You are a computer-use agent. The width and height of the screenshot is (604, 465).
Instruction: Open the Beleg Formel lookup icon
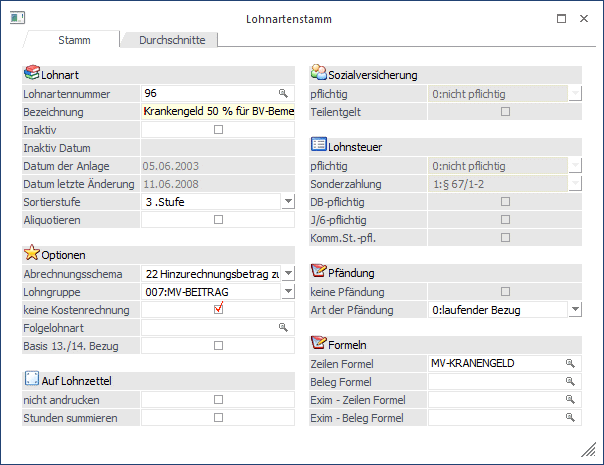tap(569, 381)
